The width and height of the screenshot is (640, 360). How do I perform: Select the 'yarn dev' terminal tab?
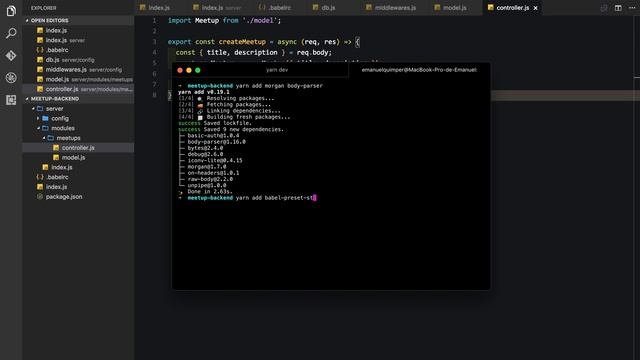(x=277, y=70)
